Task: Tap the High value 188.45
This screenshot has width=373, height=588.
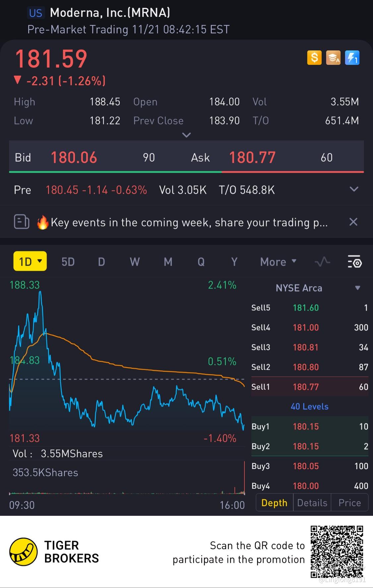Action: [105, 102]
